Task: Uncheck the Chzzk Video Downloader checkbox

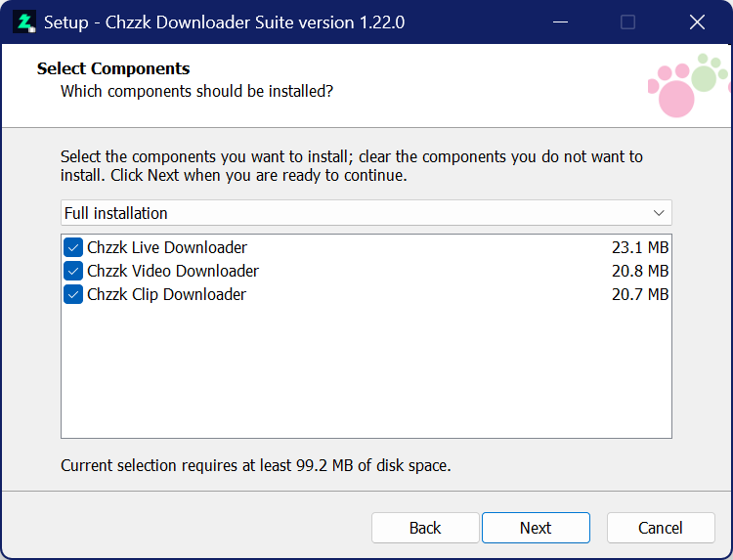Action: [x=73, y=271]
